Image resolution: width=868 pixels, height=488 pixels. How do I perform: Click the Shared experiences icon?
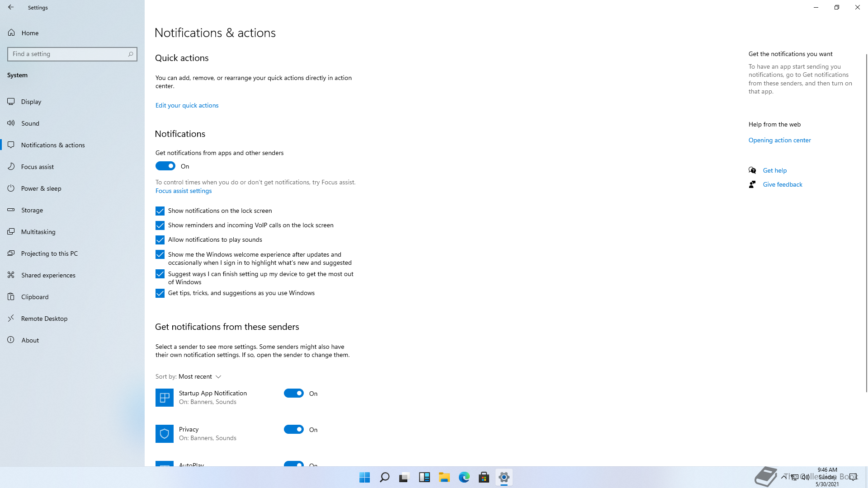tap(11, 275)
